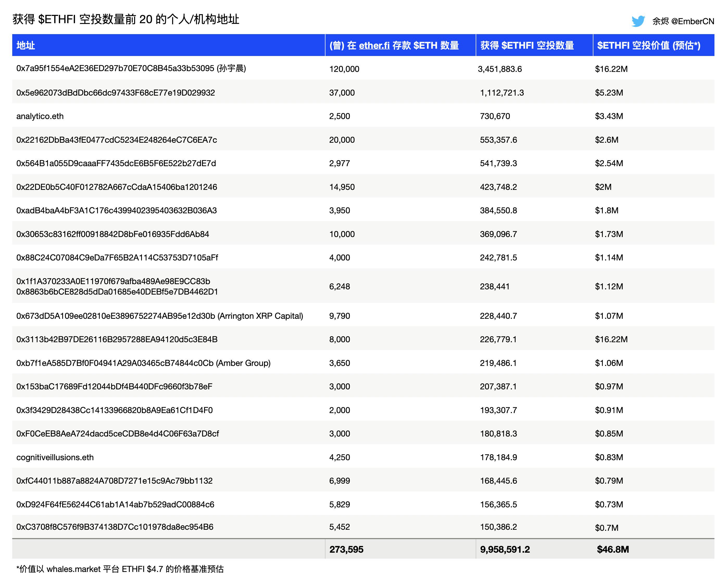Click the title 获得 $ETHFI 空投数量前 20
Viewport: 728px width, 586px height.
coord(125,20)
